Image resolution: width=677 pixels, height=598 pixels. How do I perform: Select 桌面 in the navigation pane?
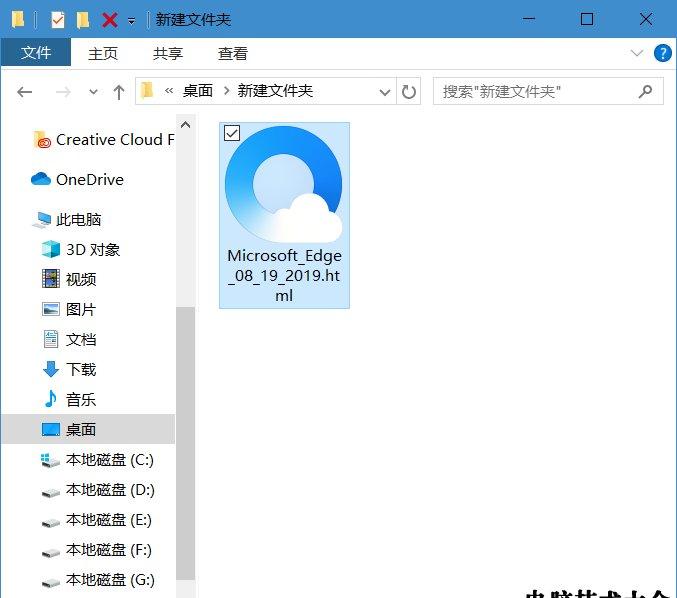88,429
